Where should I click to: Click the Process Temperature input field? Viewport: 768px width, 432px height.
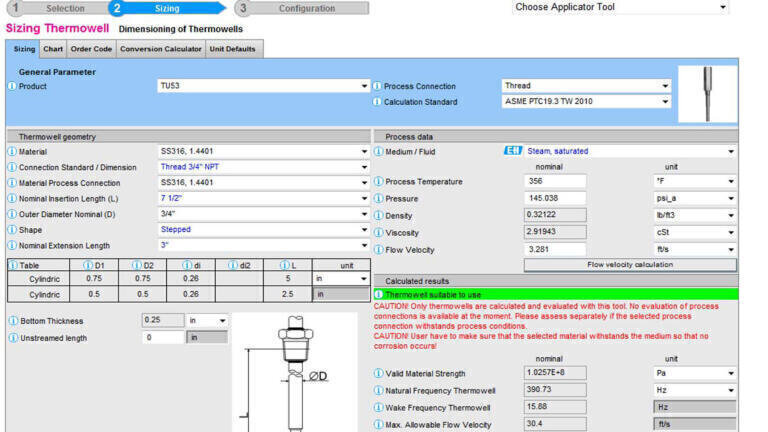[555, 181]
